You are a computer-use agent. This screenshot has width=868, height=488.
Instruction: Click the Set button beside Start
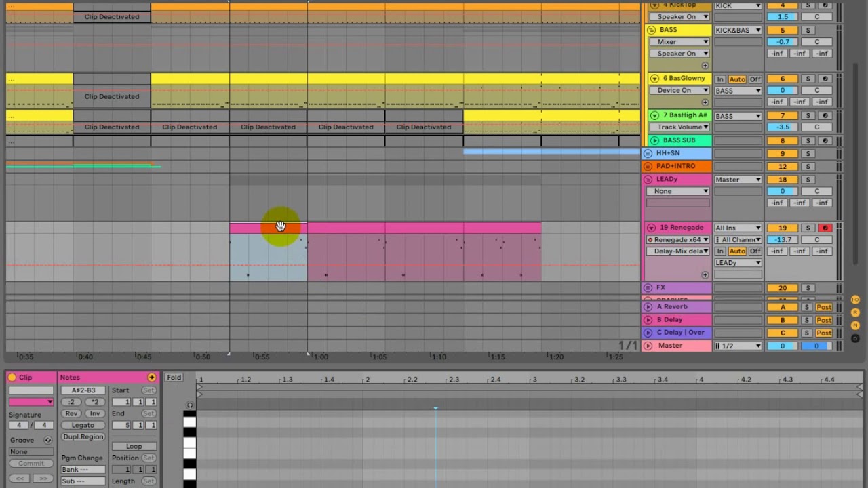[x=149, y=390]
